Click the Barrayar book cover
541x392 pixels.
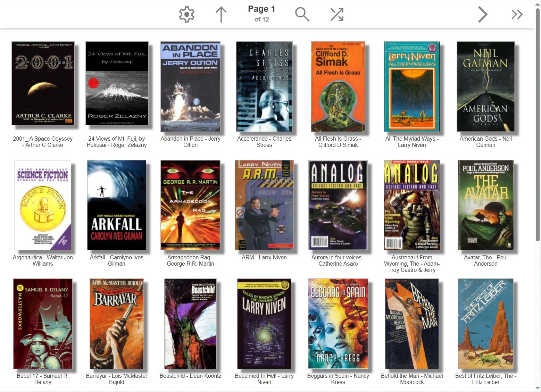pos(116,324)
